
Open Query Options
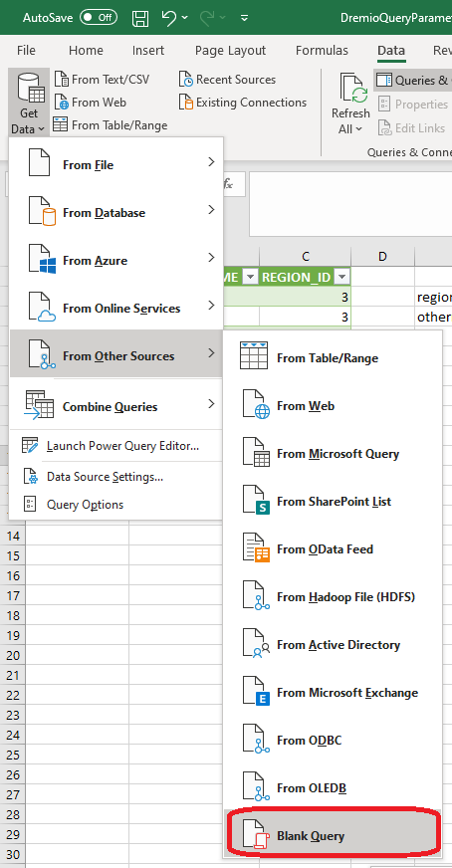[116, 505]
